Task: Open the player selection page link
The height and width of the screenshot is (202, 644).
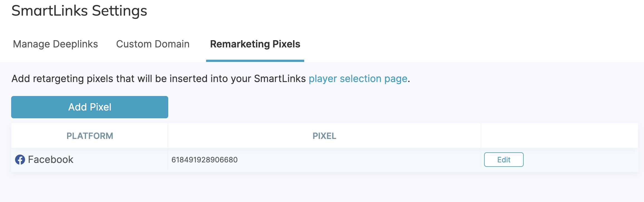Action: click(x=358, y=79)
